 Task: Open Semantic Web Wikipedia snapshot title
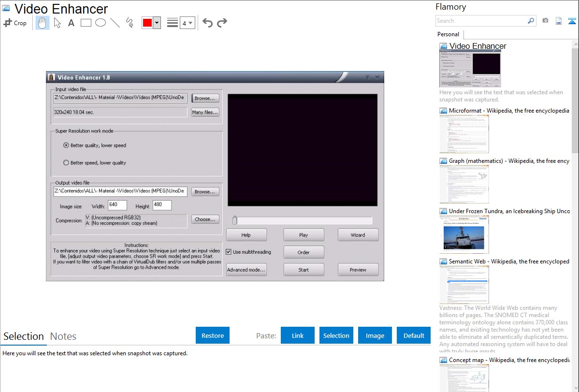tap(509, 261)
